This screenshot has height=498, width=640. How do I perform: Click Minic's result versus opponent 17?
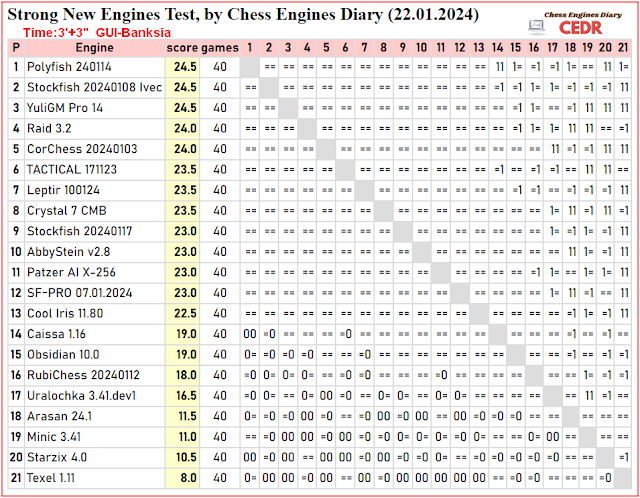pyautogui.click(x=553, y=437)
